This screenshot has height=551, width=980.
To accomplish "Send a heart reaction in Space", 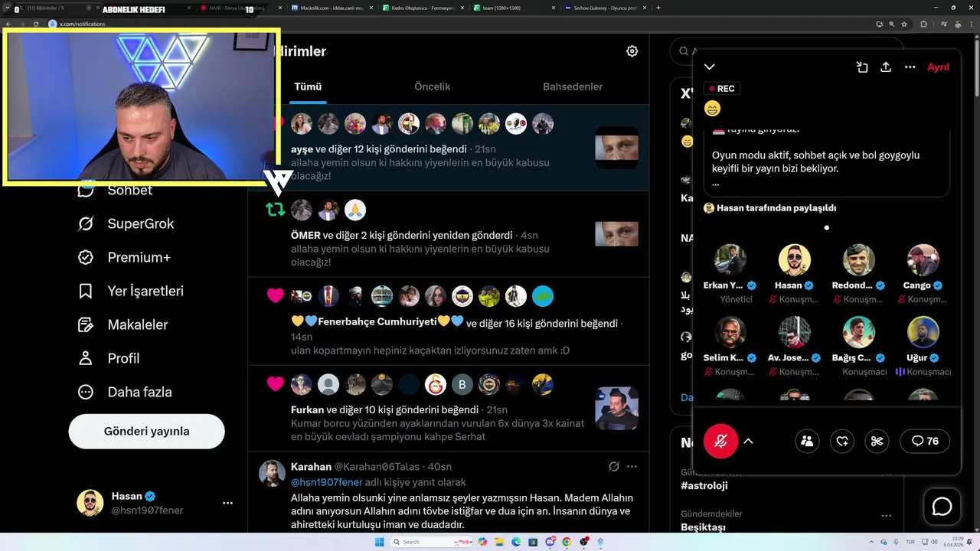I will pos(842,441).
